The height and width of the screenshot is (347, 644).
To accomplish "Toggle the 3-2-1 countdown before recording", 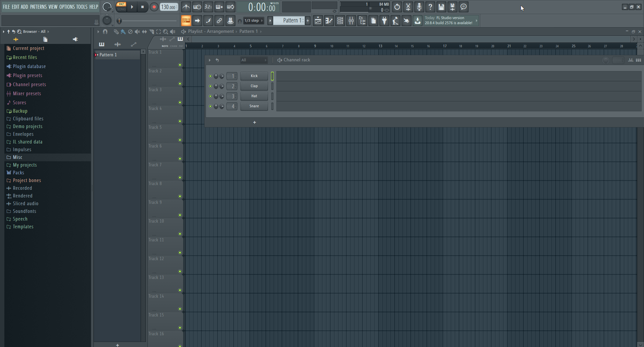I will click(x=208, y=7).
